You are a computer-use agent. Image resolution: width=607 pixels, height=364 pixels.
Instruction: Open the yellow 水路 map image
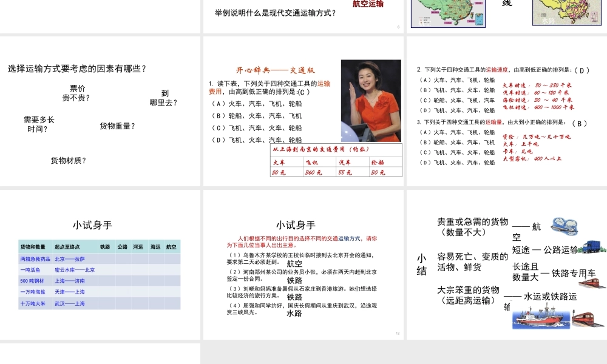coord(567,12)
